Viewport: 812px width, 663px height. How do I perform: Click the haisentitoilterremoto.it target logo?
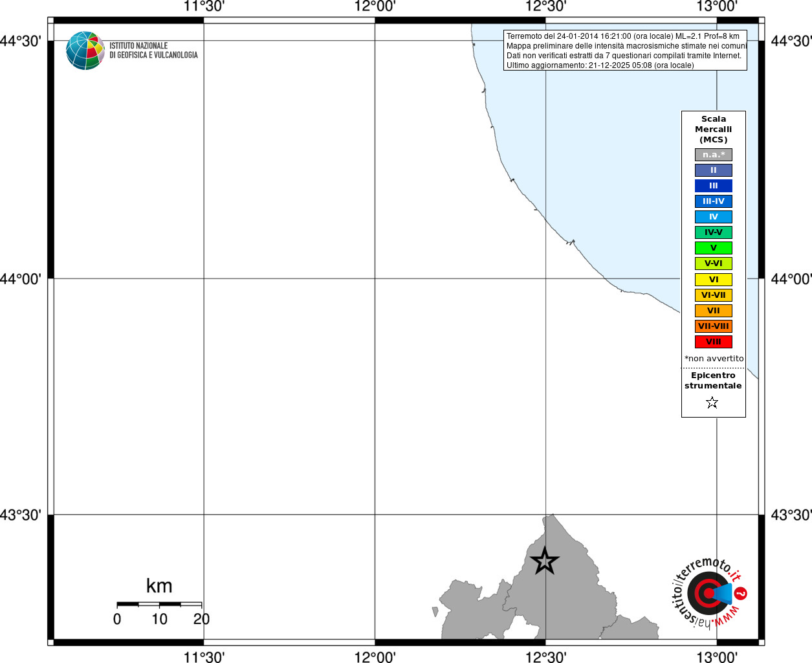(708, 593)
